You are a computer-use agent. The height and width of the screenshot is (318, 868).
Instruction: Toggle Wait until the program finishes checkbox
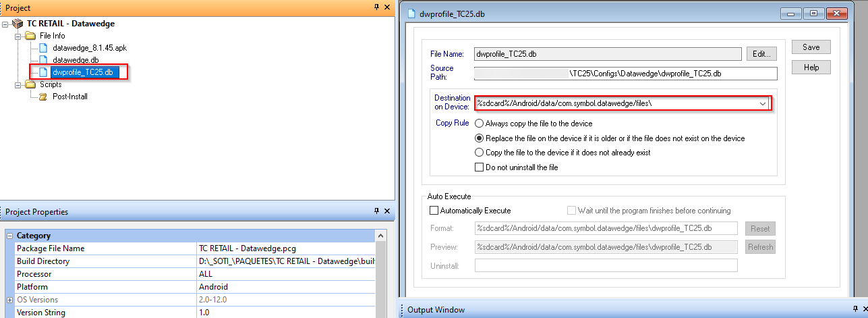pyautogui.click(x=572, y=211)
